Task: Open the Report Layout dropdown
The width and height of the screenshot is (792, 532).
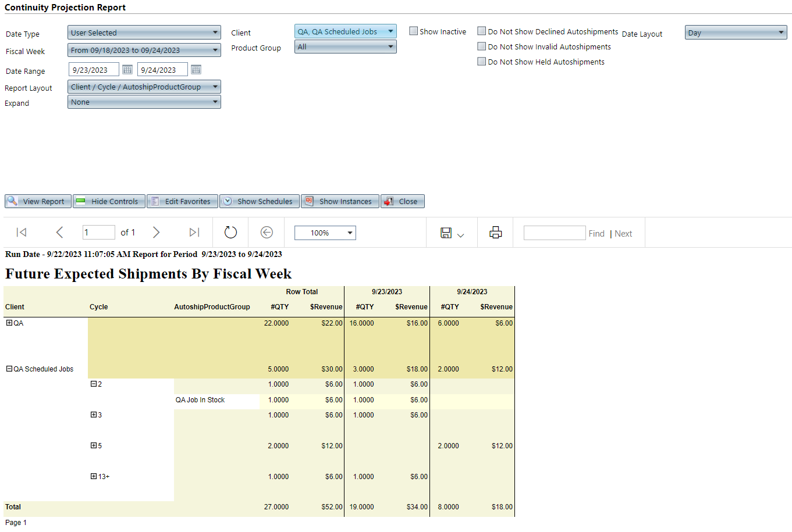Action: (x=144, y=87)
